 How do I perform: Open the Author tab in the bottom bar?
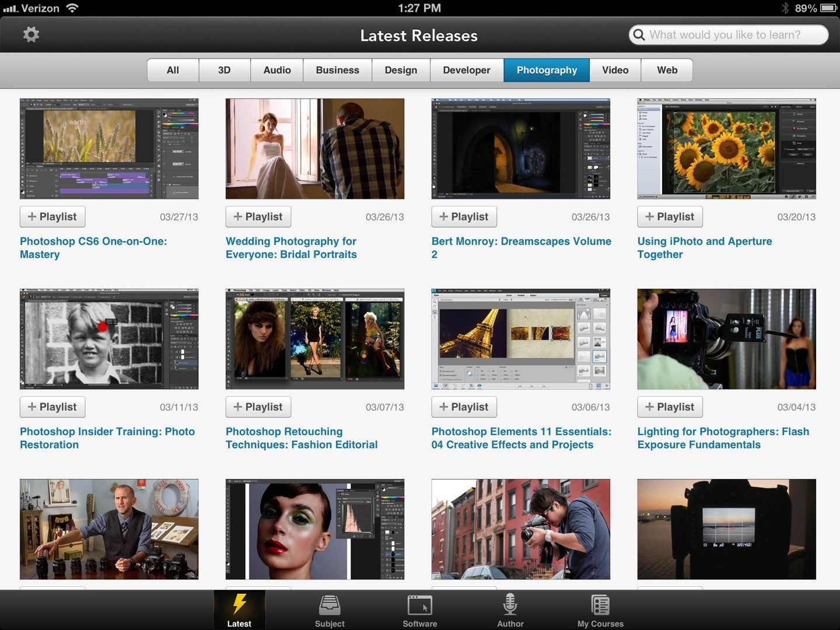pyautogui.click(x=510, y=610)
